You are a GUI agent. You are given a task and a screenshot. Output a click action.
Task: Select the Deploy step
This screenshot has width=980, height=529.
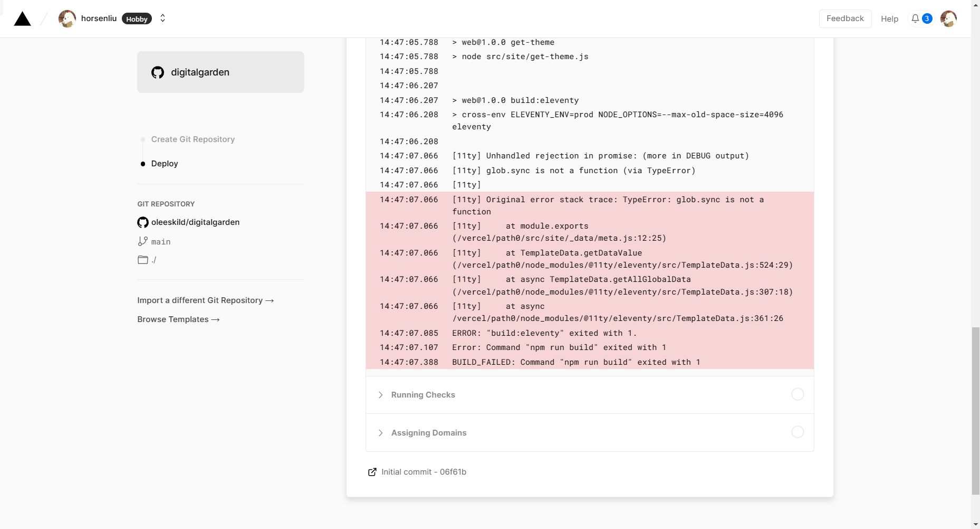pyautogui.click(x=165, y=164)
